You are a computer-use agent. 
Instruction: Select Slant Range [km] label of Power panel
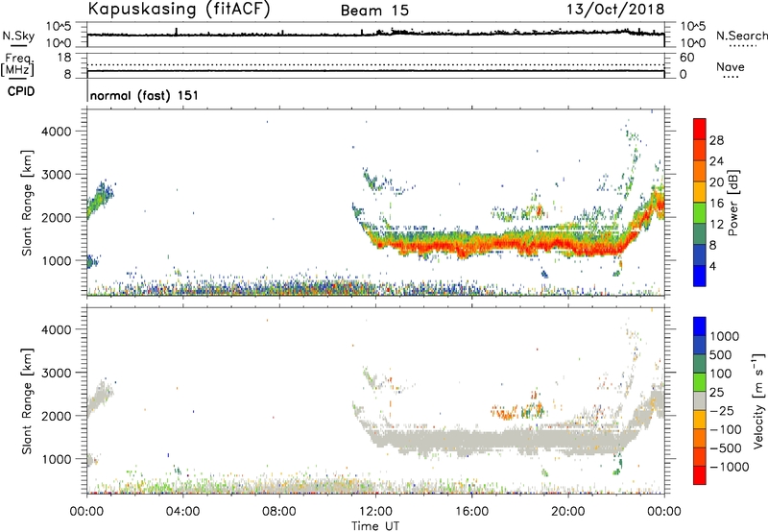tap(27, 203)
